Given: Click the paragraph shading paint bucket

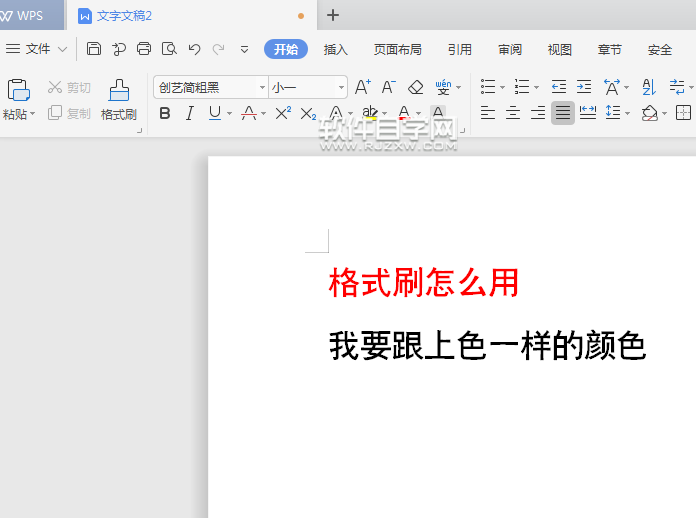Looking at the screenshot, I should pos(649,113).
